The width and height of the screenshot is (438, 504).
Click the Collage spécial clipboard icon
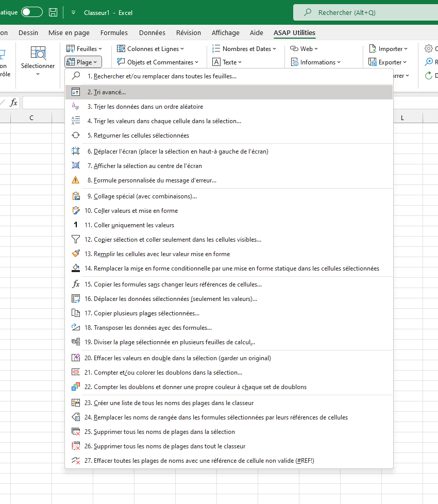click(x=76, y=196)
